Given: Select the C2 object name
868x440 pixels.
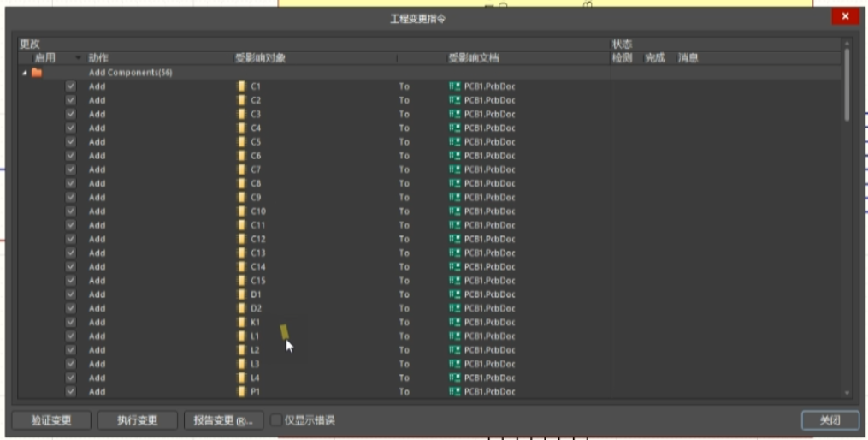Looking at the screenshot, I should (256, 100).
